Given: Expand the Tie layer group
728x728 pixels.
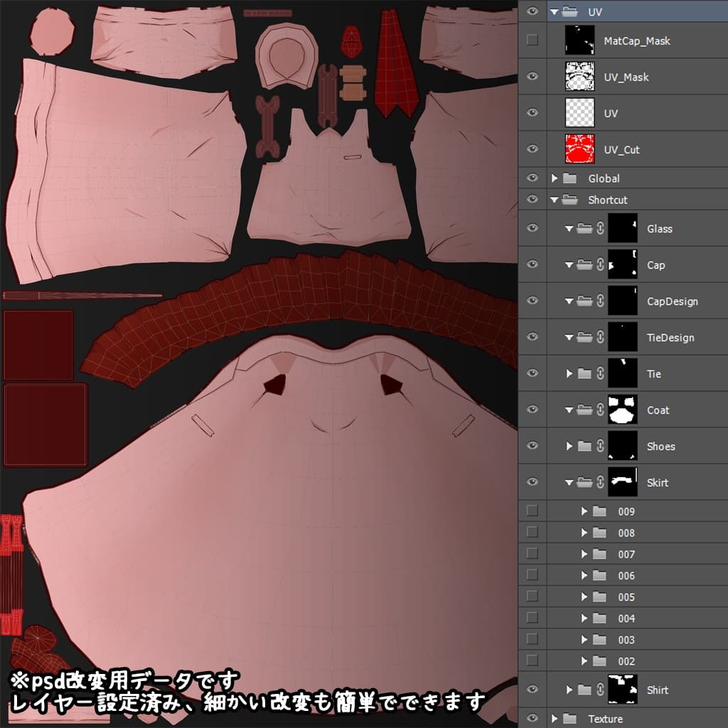Looking at the screenshot, I should coord(569,374).
